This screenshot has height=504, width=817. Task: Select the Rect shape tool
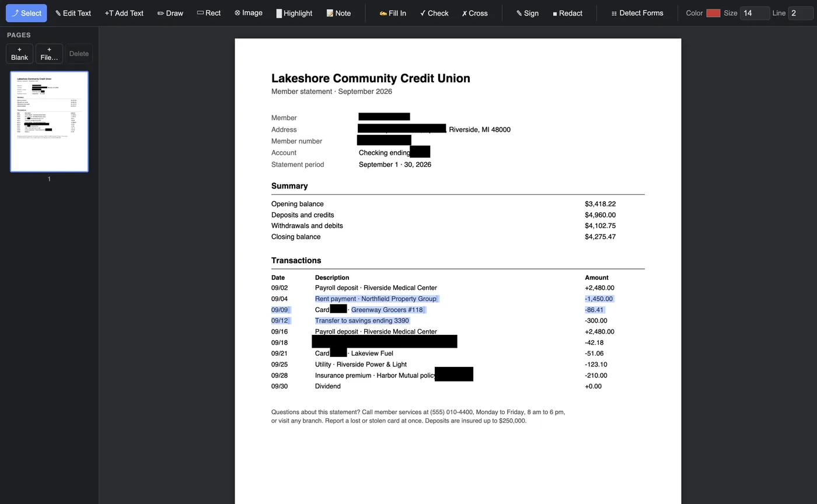click(209, 13)
